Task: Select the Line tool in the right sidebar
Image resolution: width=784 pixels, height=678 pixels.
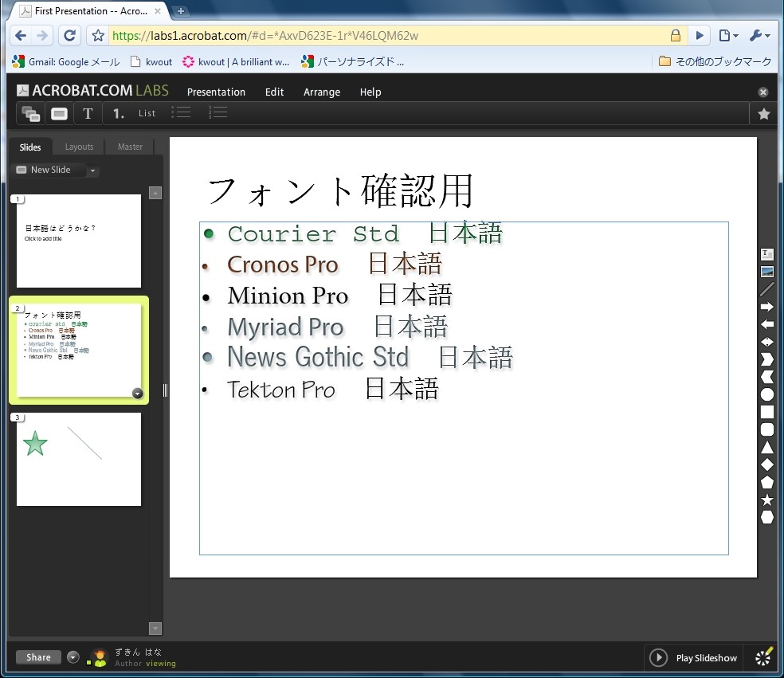Action: 766,290
